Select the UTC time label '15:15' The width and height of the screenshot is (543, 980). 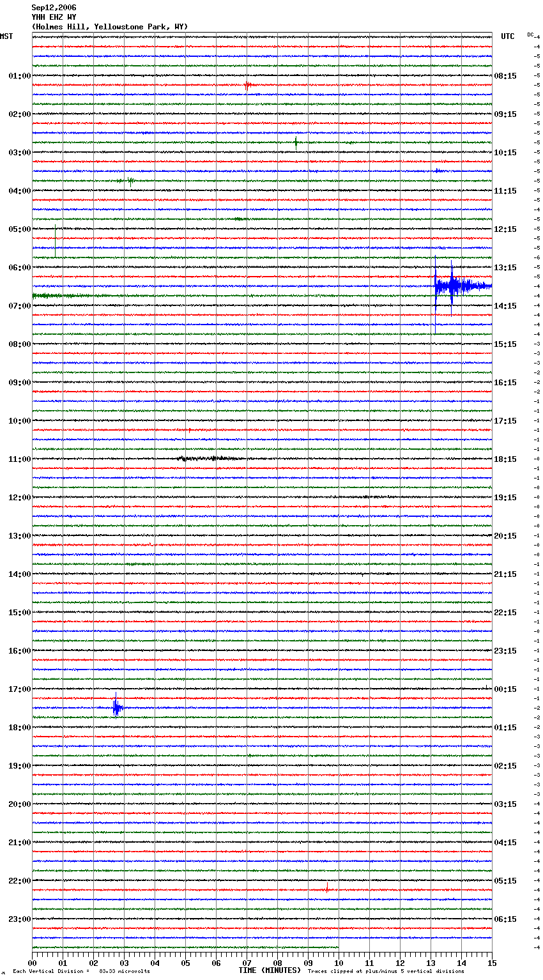click(505, 344)
